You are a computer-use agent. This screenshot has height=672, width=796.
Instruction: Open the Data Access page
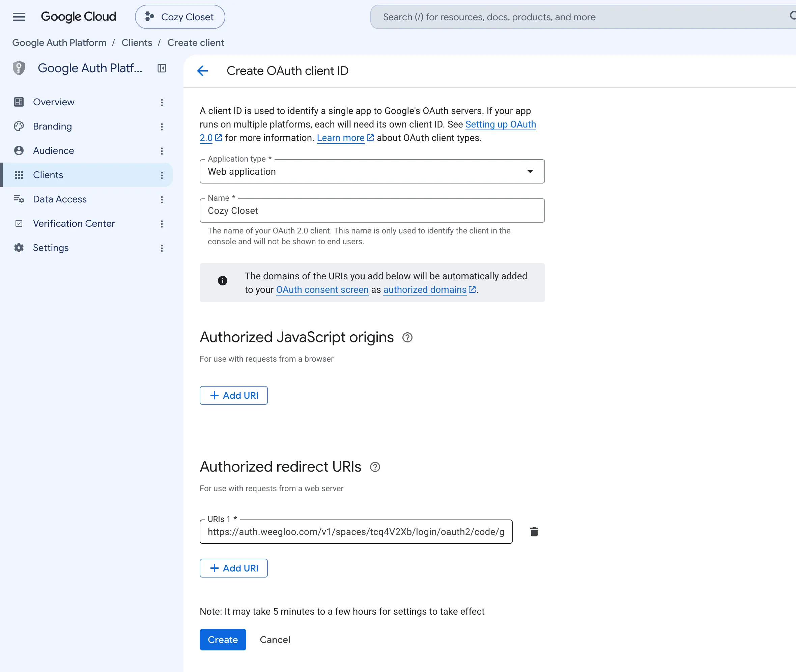click(60, 199)
